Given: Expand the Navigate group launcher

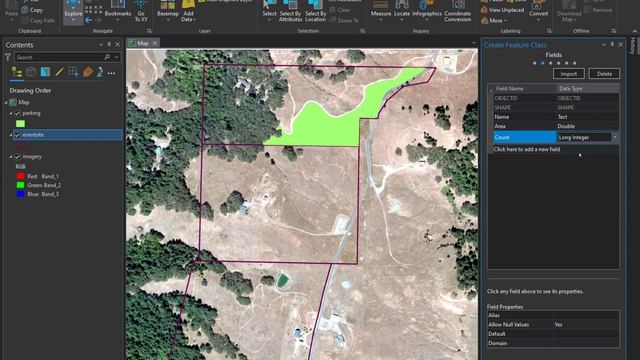Looking at the screenshot, I should (149, 31).
